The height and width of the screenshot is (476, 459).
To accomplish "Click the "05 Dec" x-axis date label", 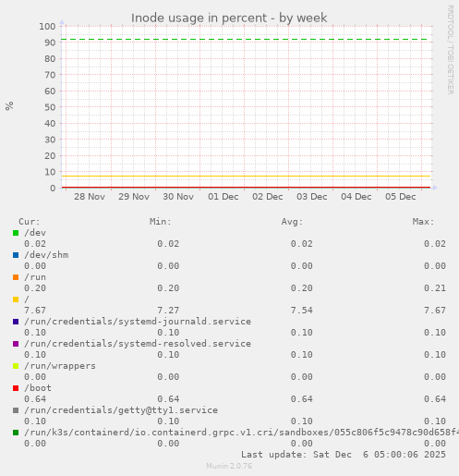I will click(401, 197).
